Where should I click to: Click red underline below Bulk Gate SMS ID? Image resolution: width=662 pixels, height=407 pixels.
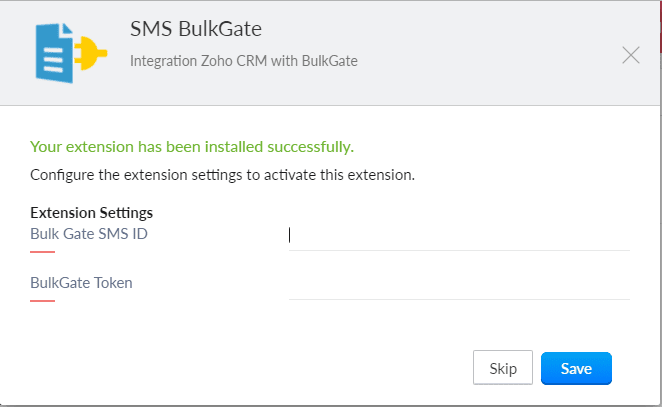(42, 252)
